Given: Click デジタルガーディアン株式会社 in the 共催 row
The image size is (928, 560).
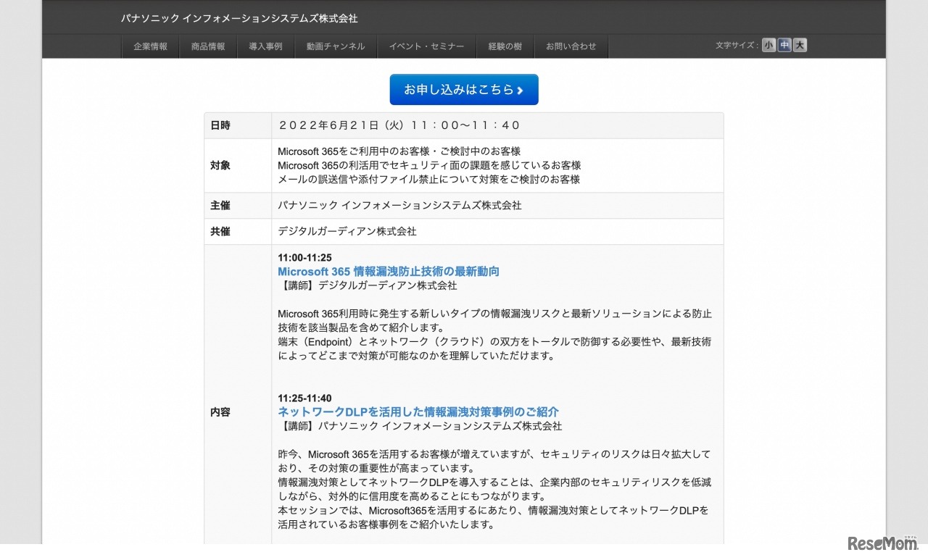Looking at the screenshot, I should (x=347, y=232).
